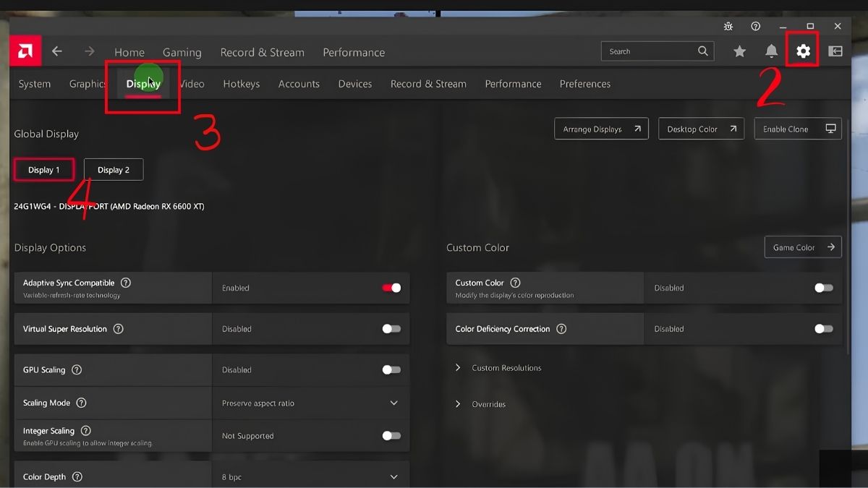Click in the Search field
Screen dimensions: 868x488
[649, 51]
